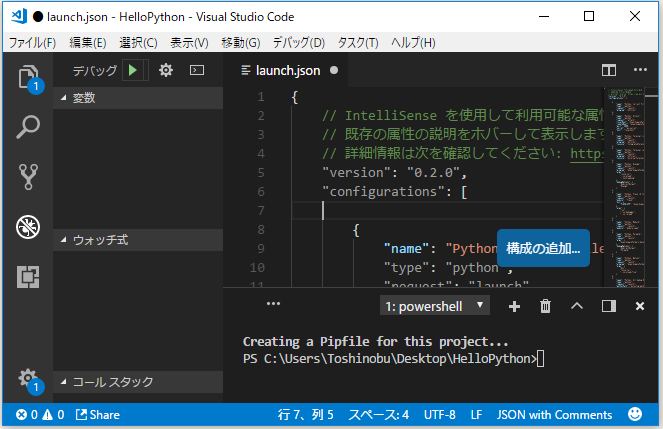Close the terminal panel
This screenshot has height=429, width=663.
(x=640, y=306)
